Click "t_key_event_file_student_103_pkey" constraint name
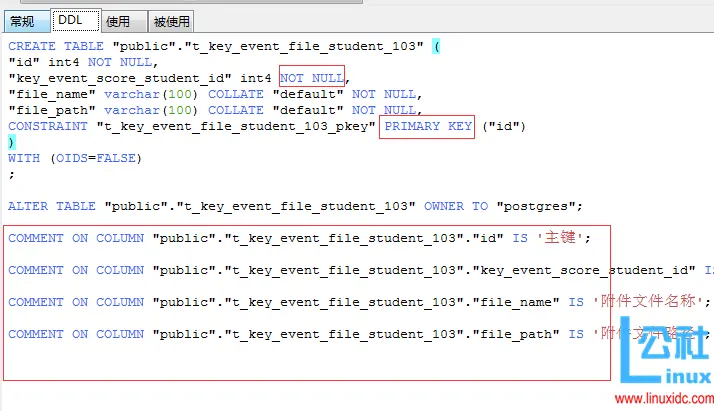The height and width of the screenshot is (411, 714). point(236,126)
